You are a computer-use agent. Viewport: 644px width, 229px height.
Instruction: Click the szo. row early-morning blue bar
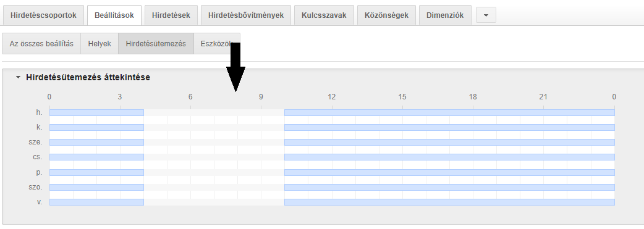pos(96,187)
